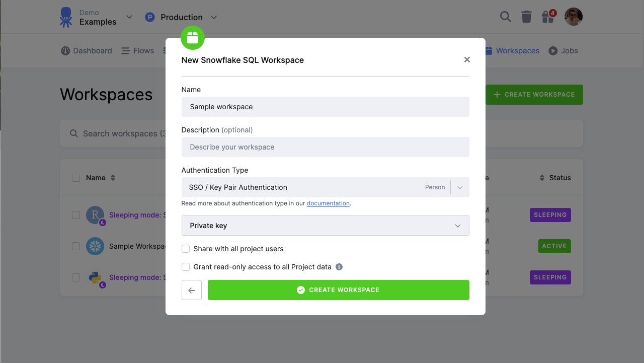Screen dimensions: 644x363
Task: Click the Python icon on the sleeping workspace
Action: [95, 277]
